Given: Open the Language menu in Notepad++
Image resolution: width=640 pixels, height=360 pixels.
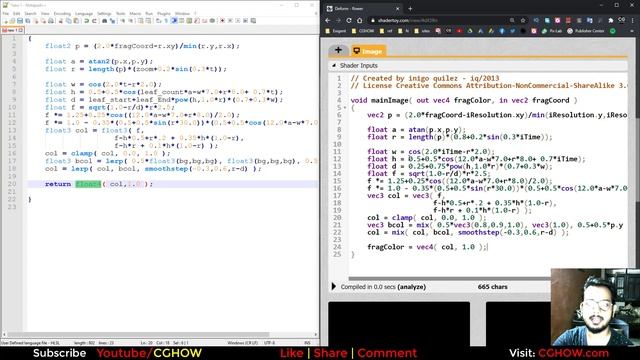Looking at the screenshot, I should [84, 13].
